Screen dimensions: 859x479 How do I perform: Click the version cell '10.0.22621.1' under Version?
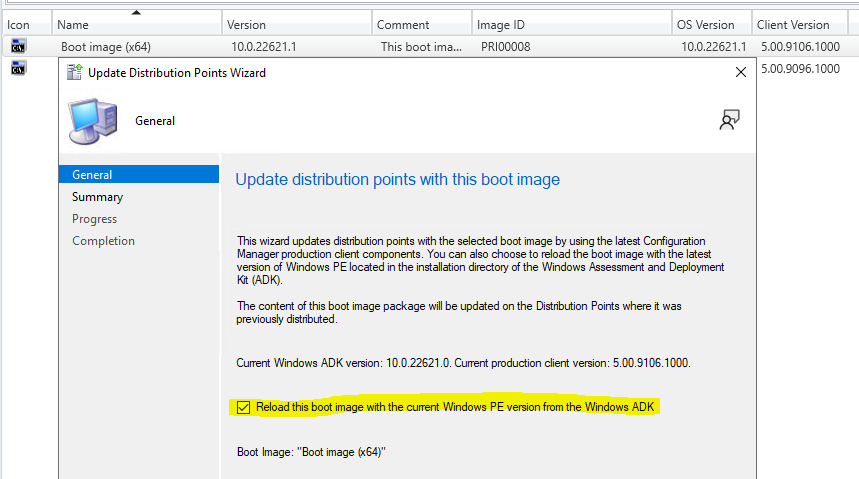tap(264, 47)
